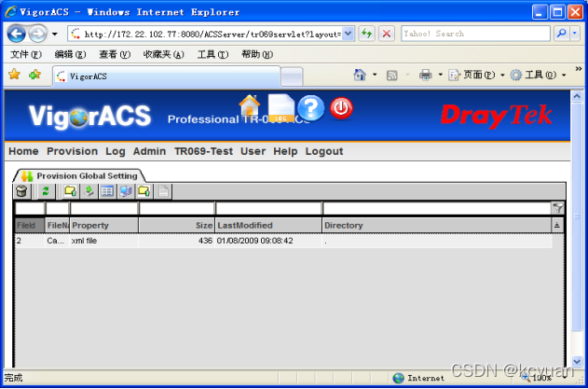Click the Size column header
The width and height of the screenshot is (588, 389).
point(177,226)
